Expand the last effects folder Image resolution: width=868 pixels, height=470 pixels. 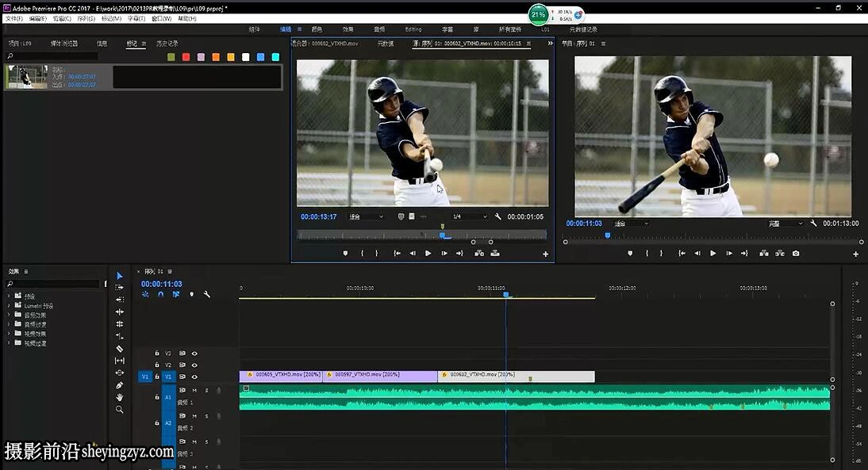[8, 343]
